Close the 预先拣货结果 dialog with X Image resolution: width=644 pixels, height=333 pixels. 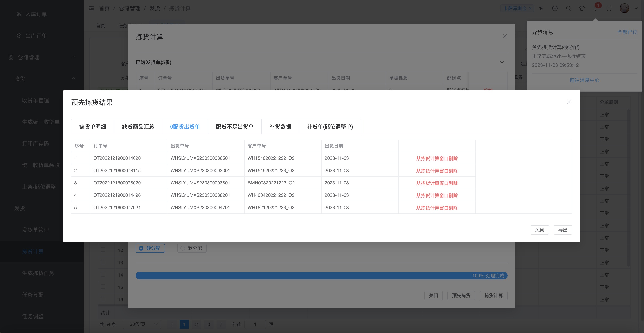tap(569, 102)
